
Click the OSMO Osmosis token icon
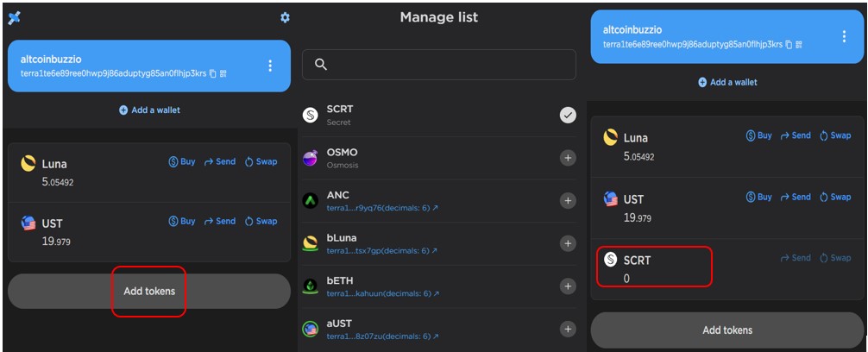point(311,158)
